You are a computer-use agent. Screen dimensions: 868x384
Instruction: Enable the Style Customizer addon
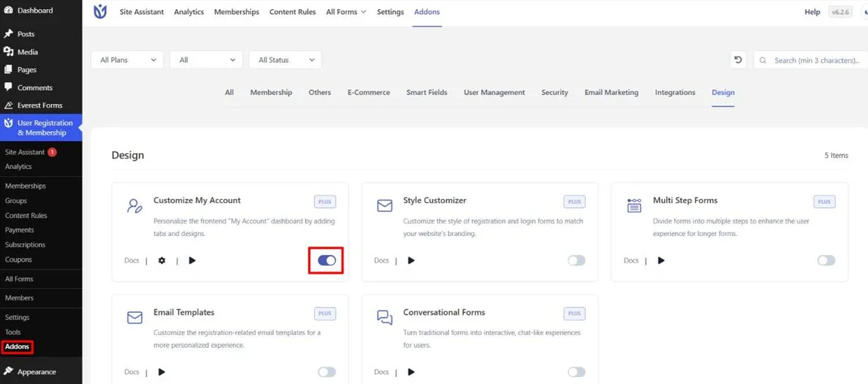point(576,260)
